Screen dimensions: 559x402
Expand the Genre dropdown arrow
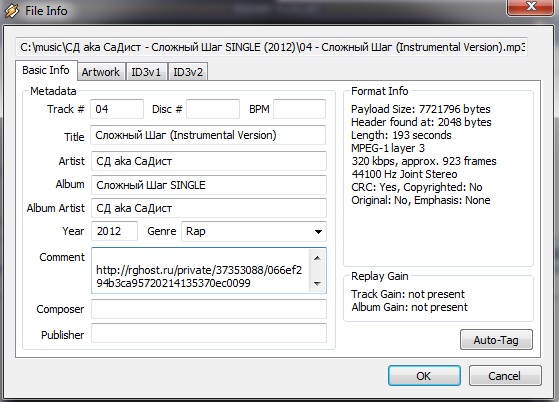pyautogui.click(x=318, y=232)
